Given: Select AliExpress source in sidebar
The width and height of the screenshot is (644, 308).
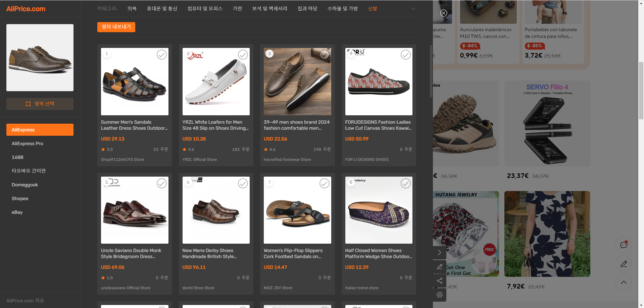Looking at the screenshot, I should (40, 130).
